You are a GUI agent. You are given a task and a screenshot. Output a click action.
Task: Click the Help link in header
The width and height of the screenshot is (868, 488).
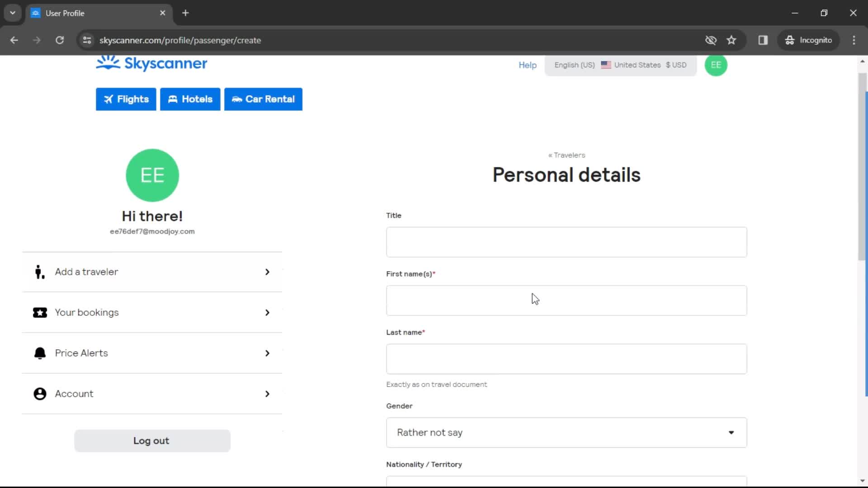[528, 65]
